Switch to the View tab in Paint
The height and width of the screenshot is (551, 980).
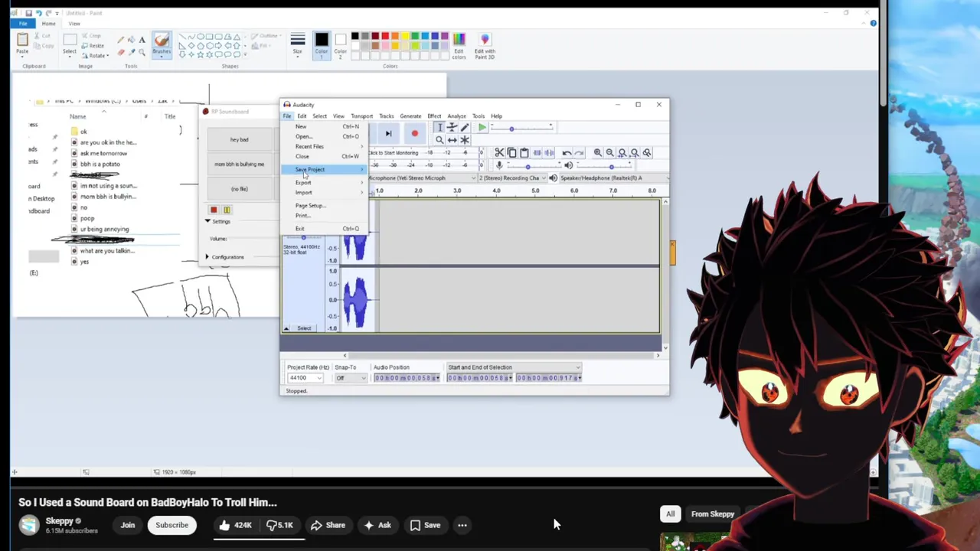74,24
